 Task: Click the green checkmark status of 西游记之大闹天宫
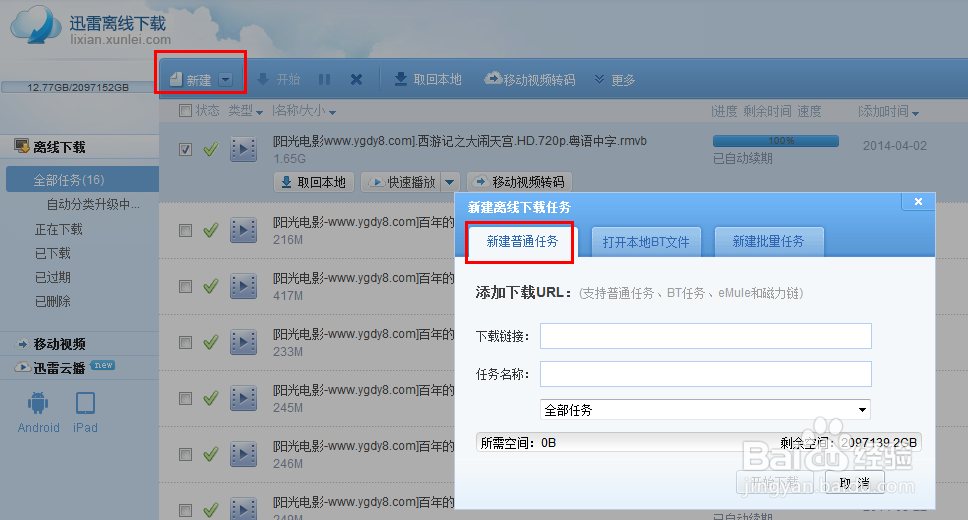click(x=211, y=149)
